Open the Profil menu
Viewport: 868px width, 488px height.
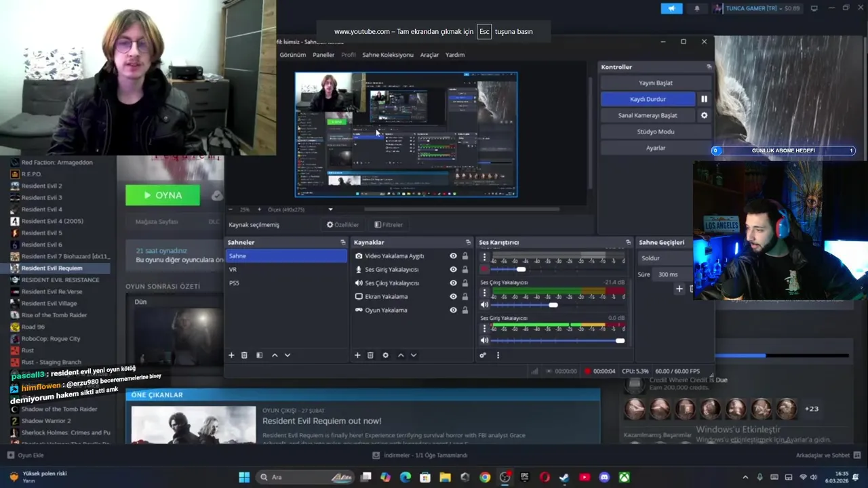[349, 55]
